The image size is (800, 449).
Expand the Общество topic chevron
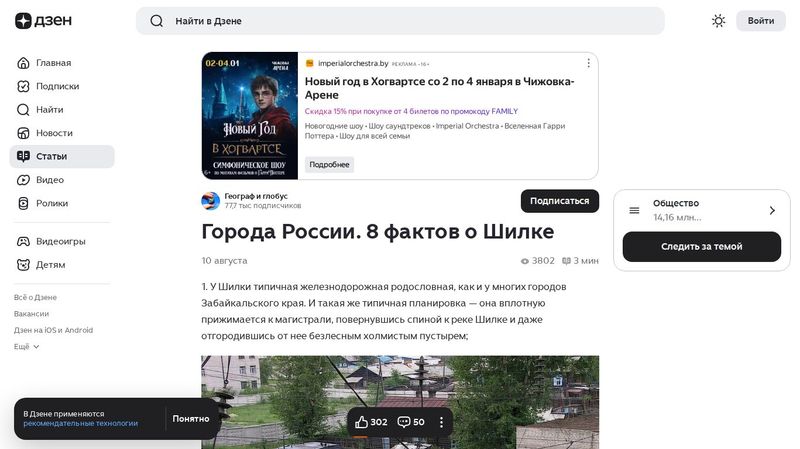pos(772,210)
